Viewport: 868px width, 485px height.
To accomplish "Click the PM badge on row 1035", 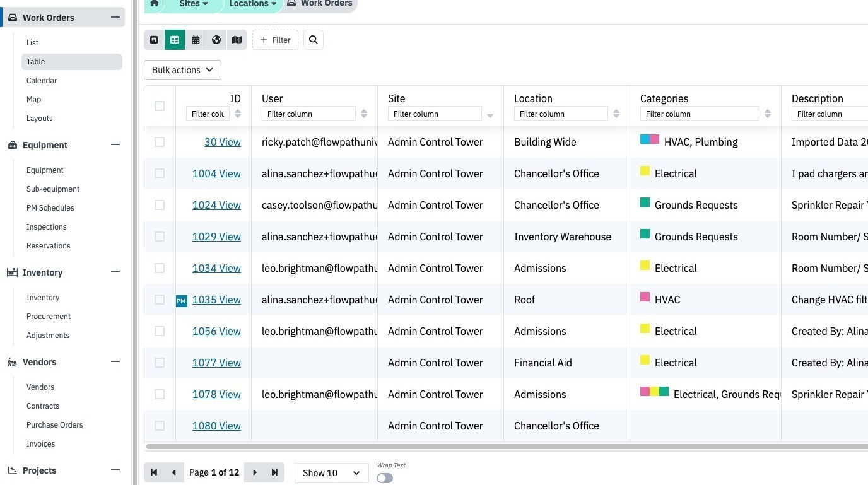I will 182,301.
